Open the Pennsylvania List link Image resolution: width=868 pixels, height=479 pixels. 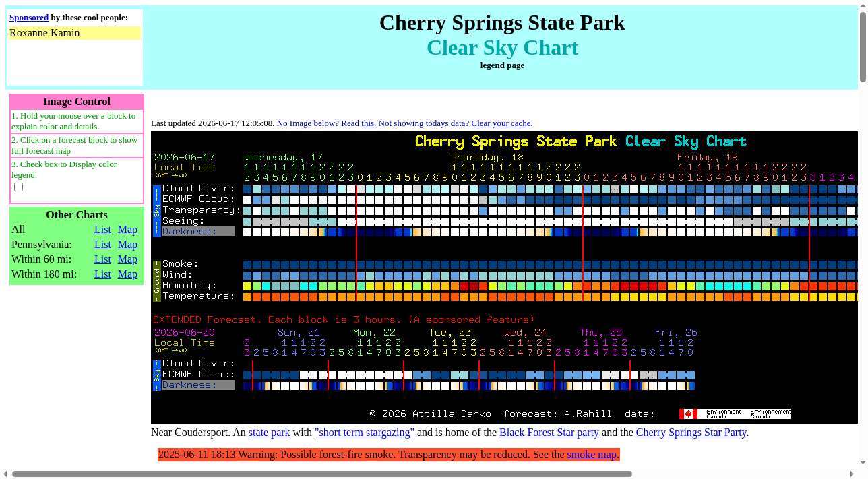102,245
